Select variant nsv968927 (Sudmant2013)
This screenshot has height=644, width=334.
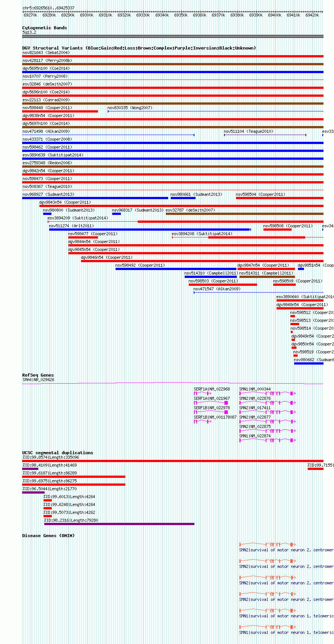tap(95, 198)
